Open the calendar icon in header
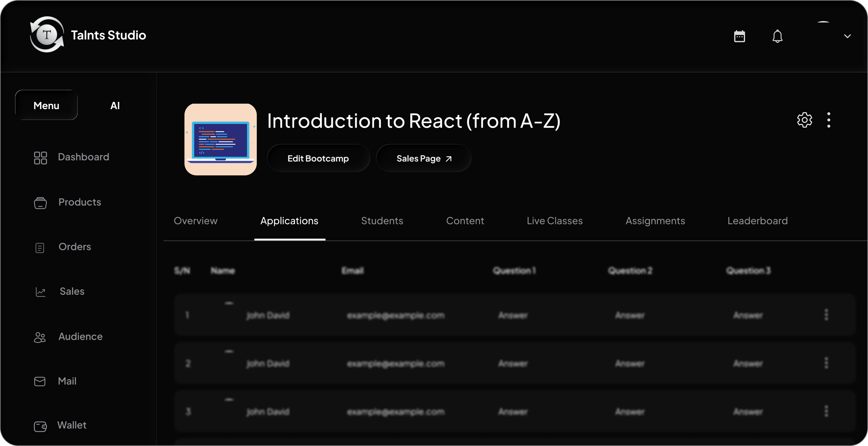This screenshot has width=868, height=446. click(739, 36)
